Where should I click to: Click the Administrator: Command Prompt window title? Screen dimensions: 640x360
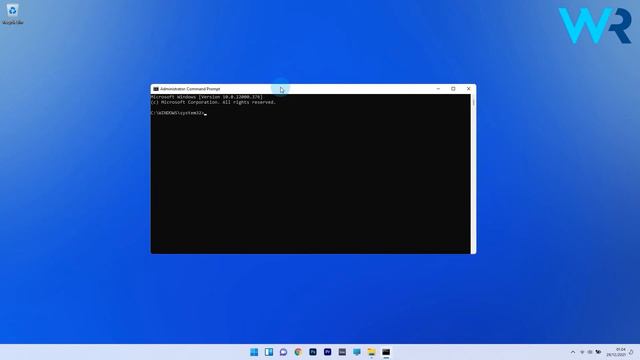point(190,89)
